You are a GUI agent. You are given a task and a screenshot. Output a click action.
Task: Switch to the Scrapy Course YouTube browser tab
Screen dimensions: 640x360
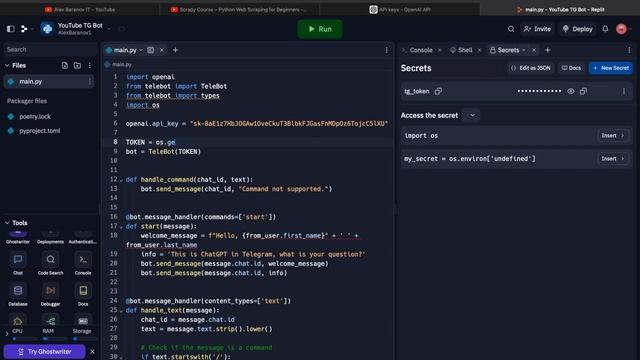coord(240,9)
